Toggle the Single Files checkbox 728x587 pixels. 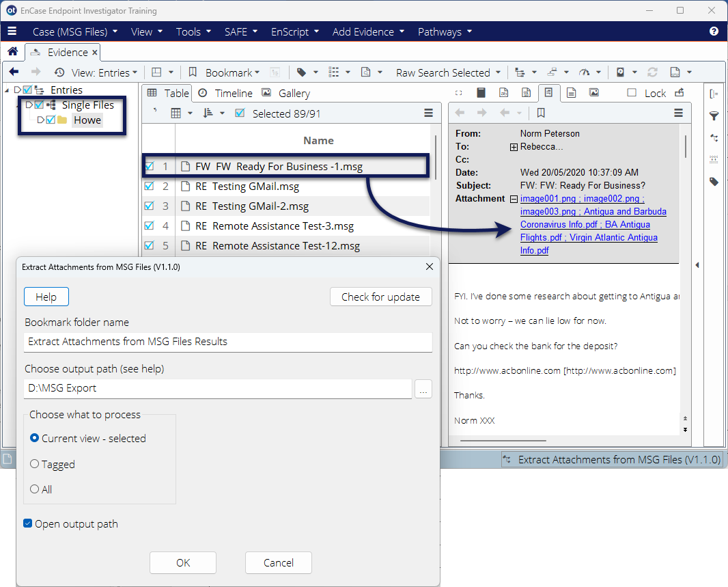click(x=39, y=105)
